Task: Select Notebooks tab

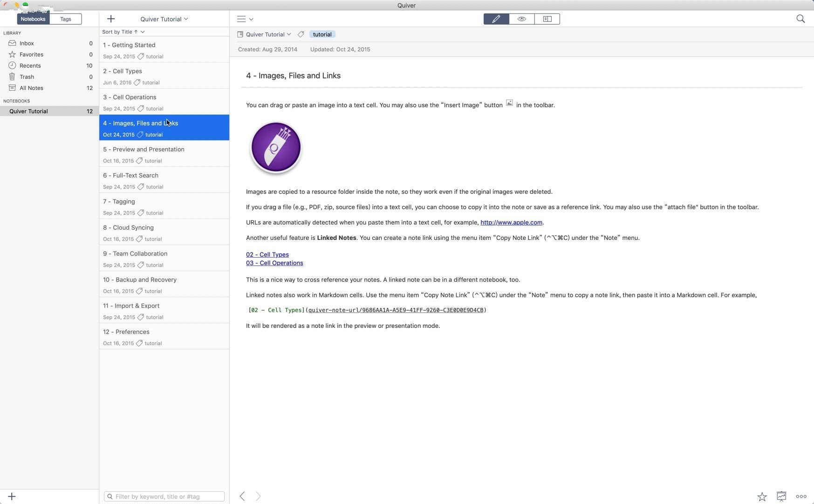Action: (33, 19)
